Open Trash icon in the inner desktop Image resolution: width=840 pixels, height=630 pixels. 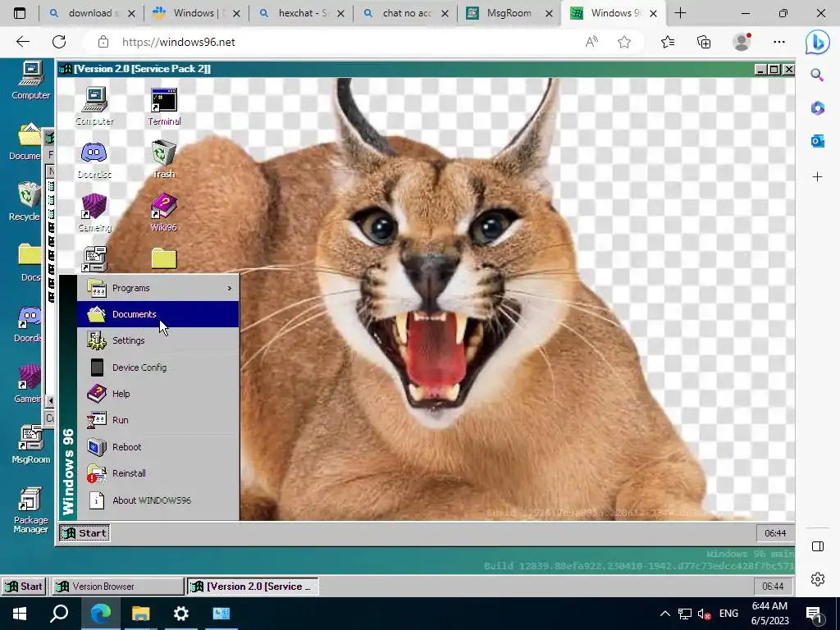pyautogui.click(x=163, y=159)
